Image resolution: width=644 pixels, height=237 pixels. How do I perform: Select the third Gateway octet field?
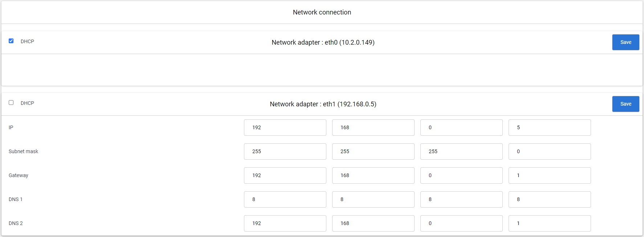point(461,175)
